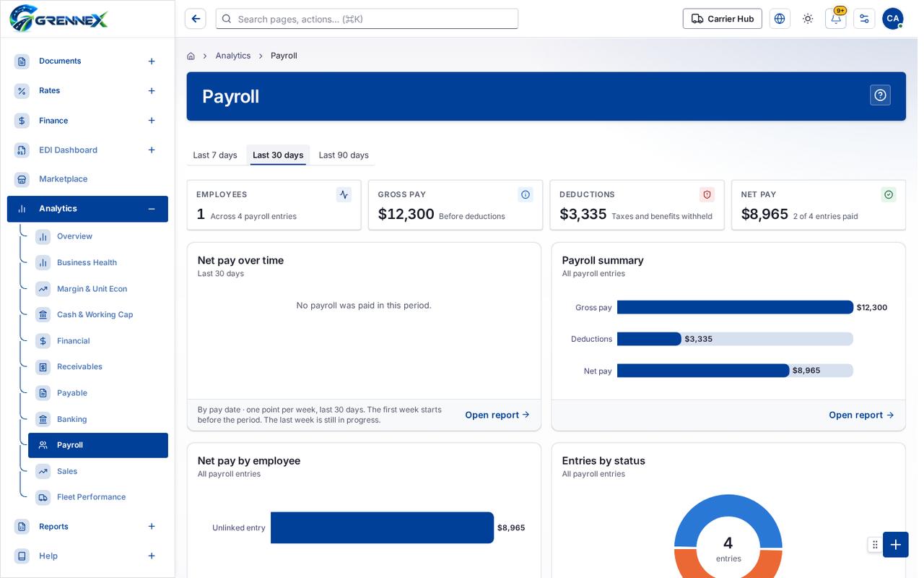This screenshot has width=924, height=578.
Task: Open Sales analytics page
Action: pos(98,471)
